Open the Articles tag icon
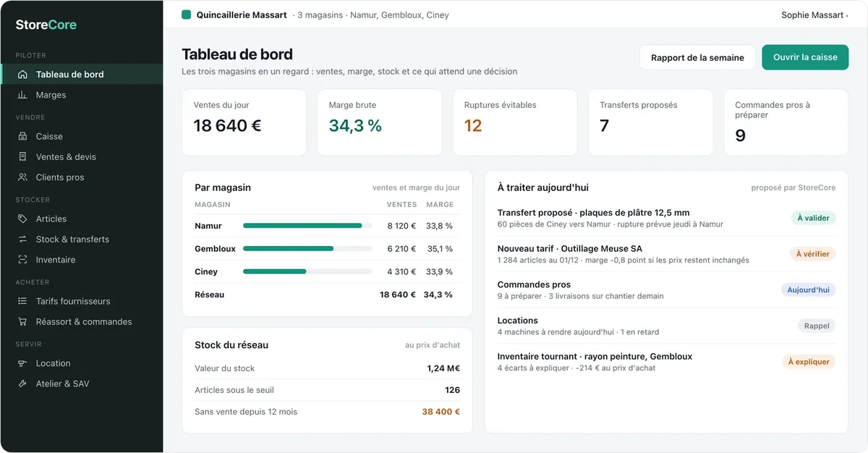Viewport: 868px width, 453px height. pyautogui.click(x=22, y=219)
